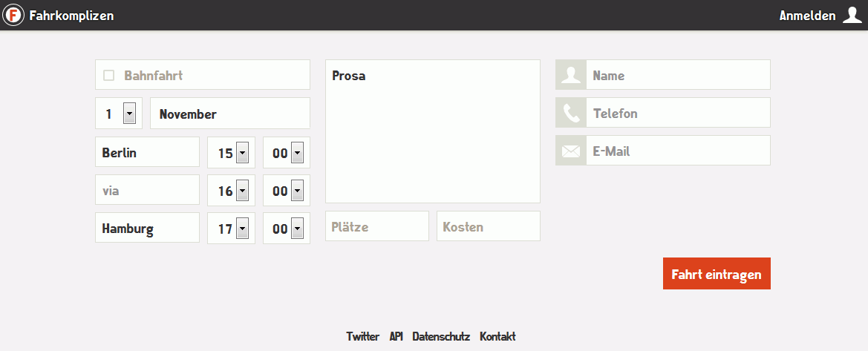Click the user profile icon beside Anmelden

click(x=852, y=15)
